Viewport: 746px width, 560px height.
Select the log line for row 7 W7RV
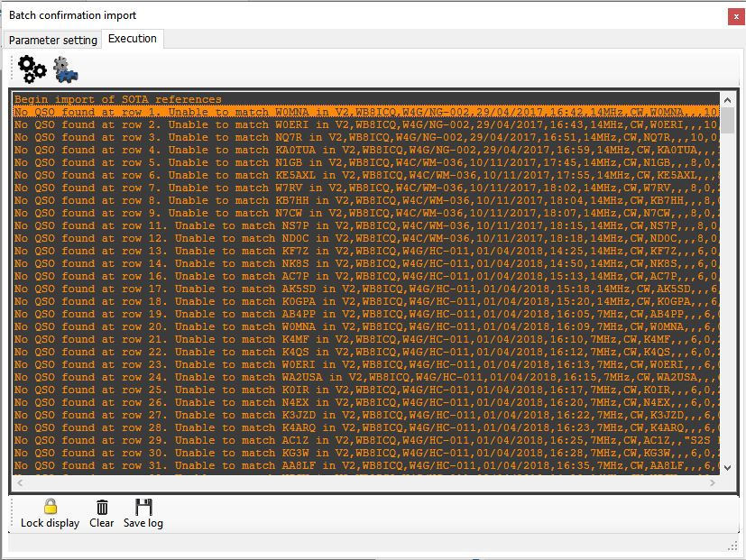point(366,188)
